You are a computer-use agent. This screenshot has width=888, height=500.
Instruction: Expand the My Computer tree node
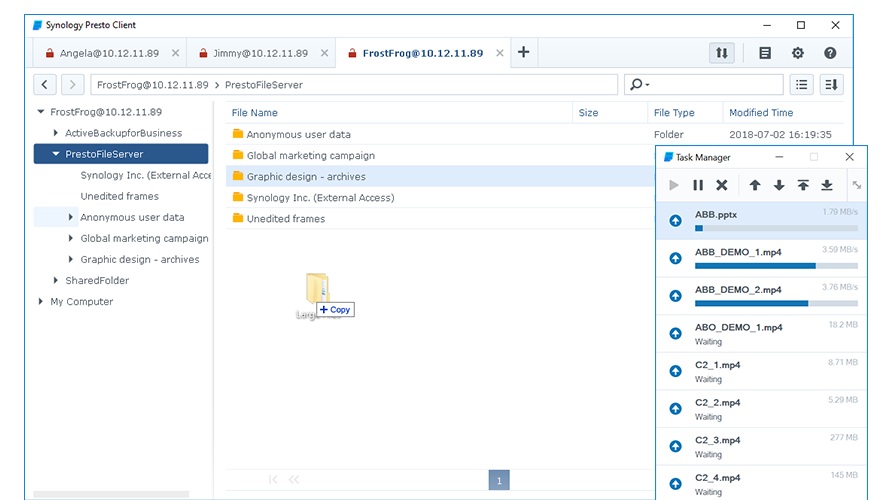point(41,301)
